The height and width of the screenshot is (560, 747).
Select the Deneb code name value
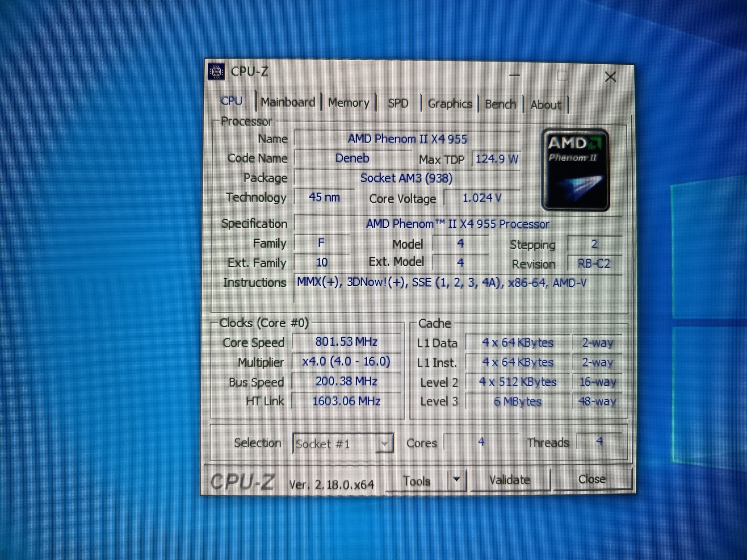pyautogui.click(x=352, y=158)
